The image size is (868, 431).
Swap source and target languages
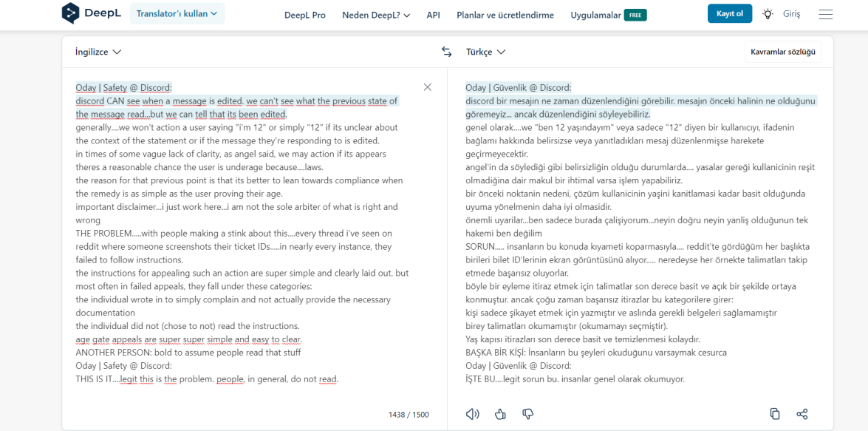click(447, 52)
